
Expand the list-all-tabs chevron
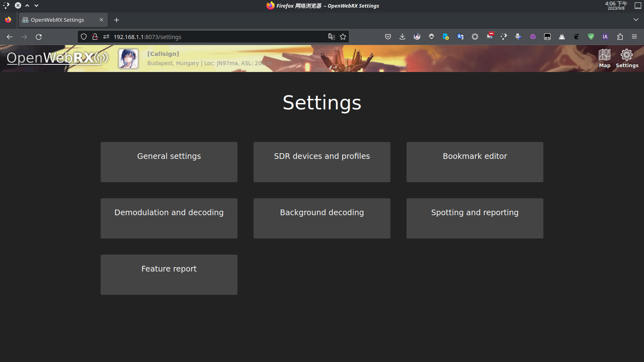[636, 19]
